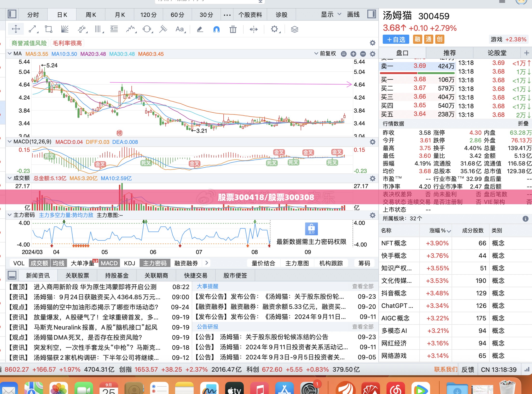Image resolution: width=532 pixels, height=394 pixels.
Task: Select the eraser tool
Action: [x=200, y=29]
